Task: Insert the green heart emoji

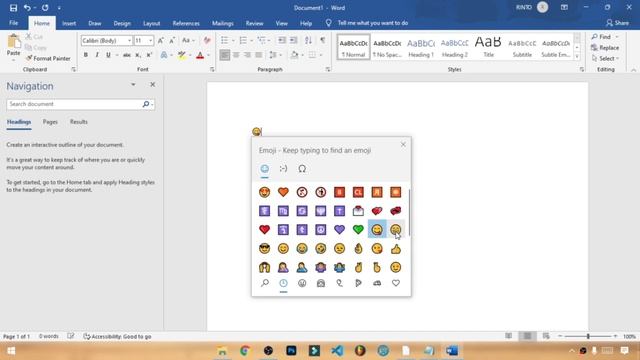Action: click(x=358, y=229)
